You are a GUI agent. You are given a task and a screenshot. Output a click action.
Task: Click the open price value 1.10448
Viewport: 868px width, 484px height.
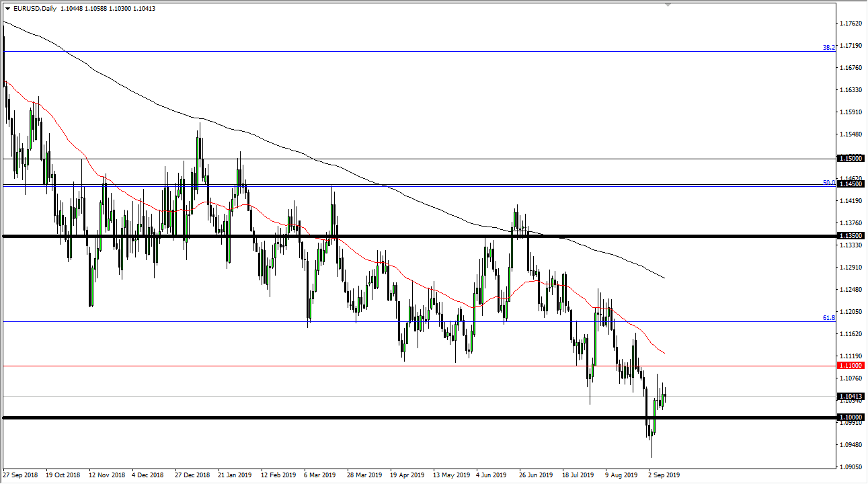point(73,9)
